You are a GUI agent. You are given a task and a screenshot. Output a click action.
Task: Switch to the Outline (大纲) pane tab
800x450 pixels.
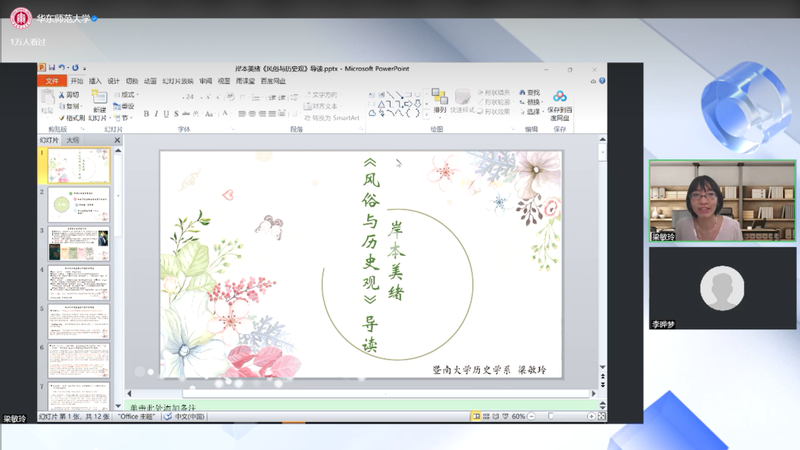[x=73, y=141]
